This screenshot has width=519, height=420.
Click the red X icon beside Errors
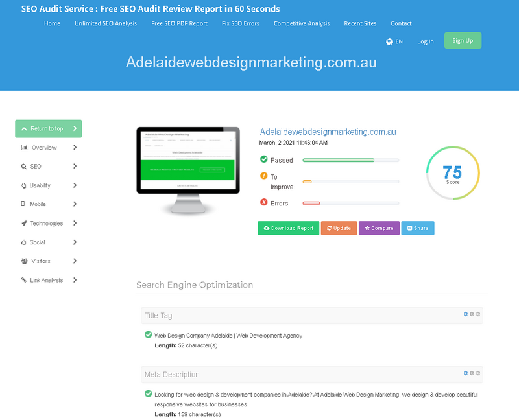tap(264, 202)
